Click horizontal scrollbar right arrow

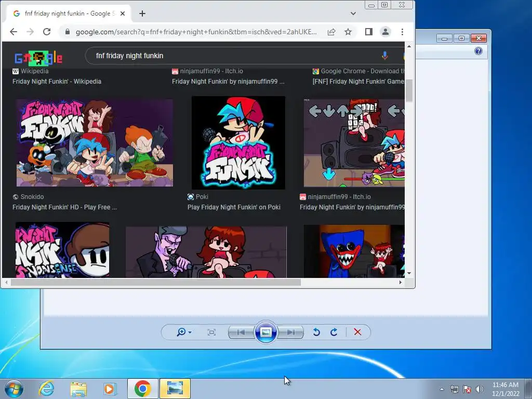click(x=401, y=282)
